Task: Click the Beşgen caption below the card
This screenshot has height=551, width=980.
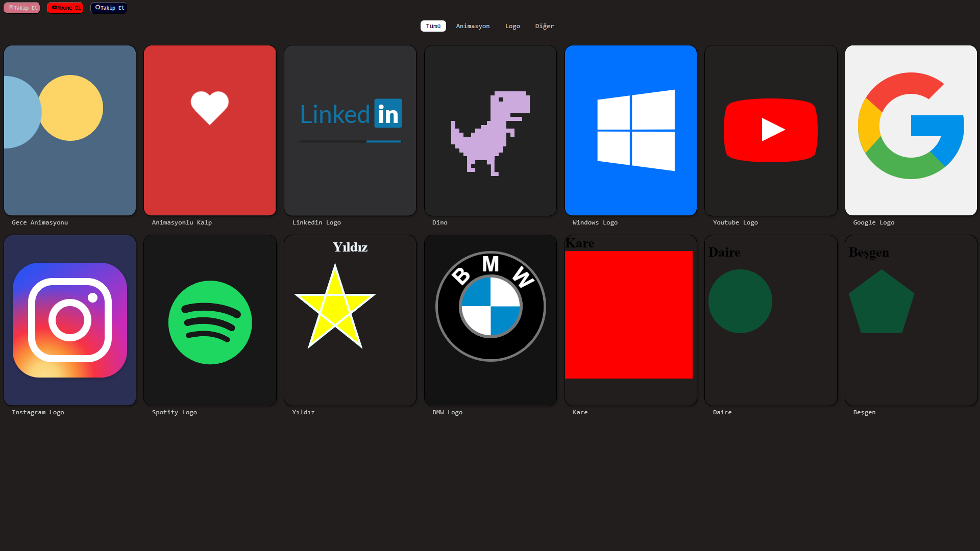Action: 865,412
